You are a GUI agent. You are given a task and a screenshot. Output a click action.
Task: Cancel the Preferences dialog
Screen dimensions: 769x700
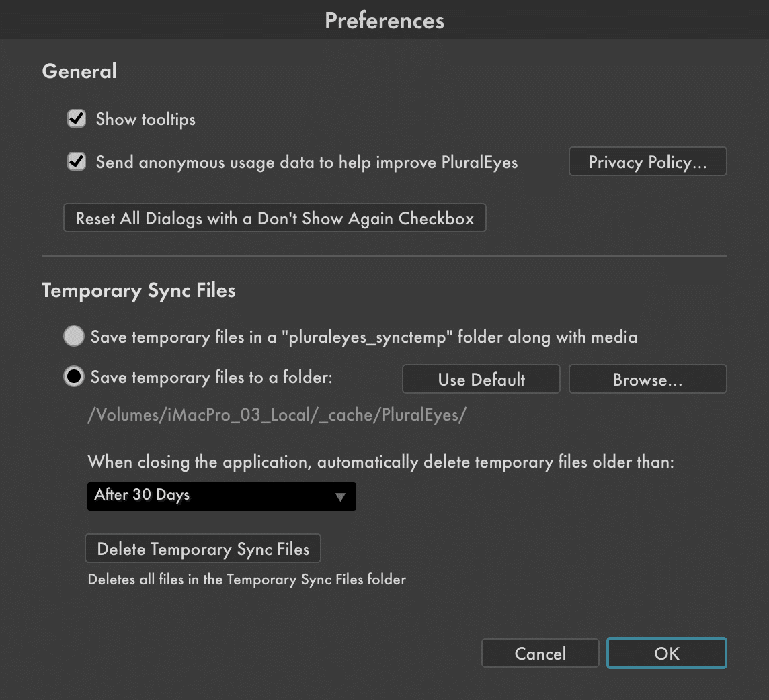pos(540,654)
